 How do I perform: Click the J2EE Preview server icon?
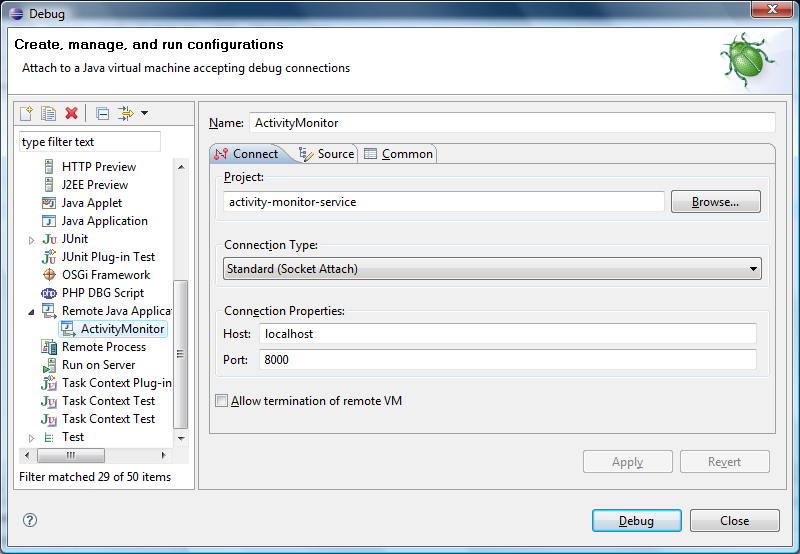point(49,185)
